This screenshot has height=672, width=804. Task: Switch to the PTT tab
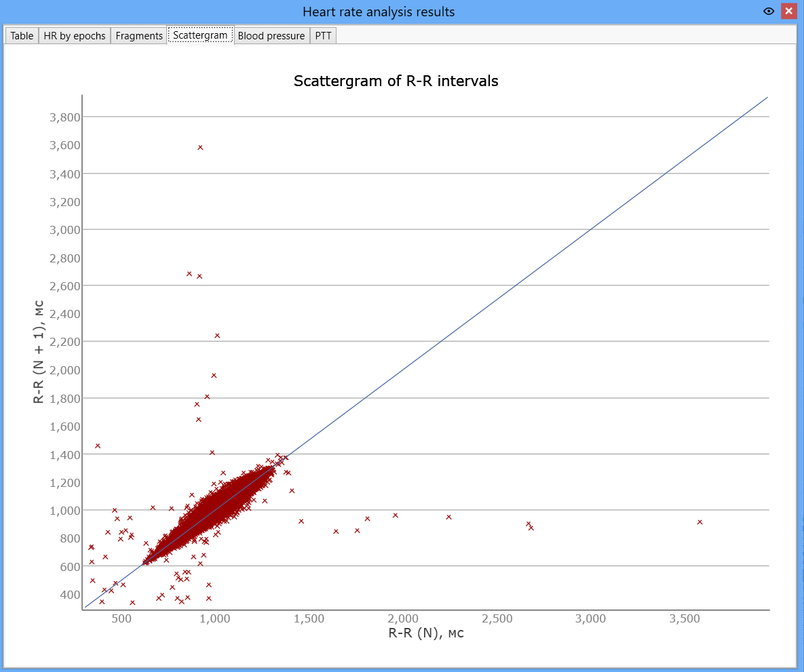pyautogui.click(x=323, y=36)
